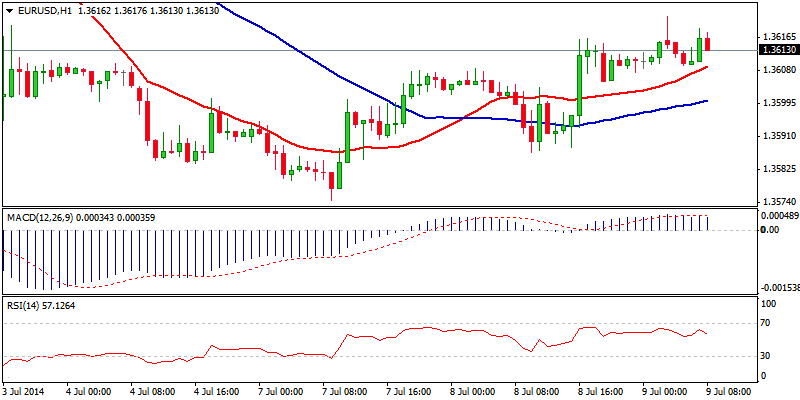
Task: Click the 4 Jul 16:00 time axis label
Action: pos(216,392)
